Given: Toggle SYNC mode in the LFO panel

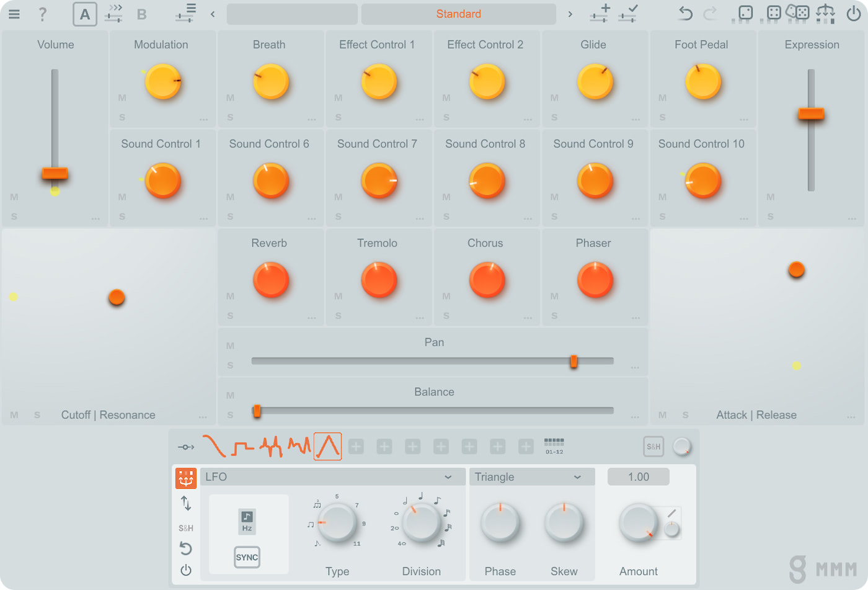Looking at the screenshot, I should pos(247,557).
